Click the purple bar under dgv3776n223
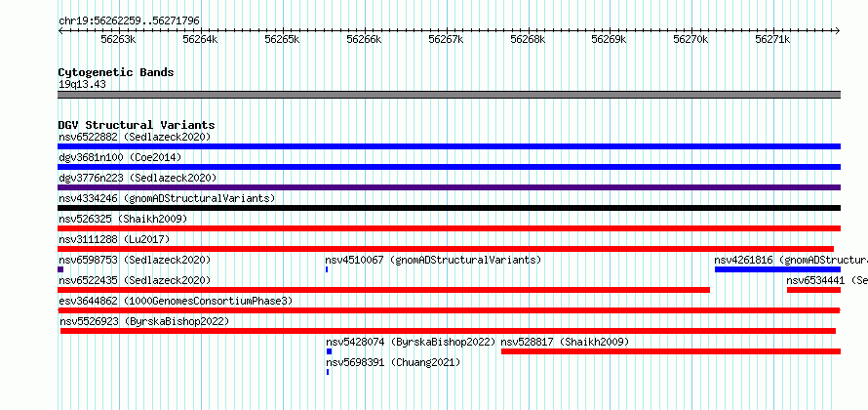The image size is (868, 410). pyautogui.click(x=449, y=187)
